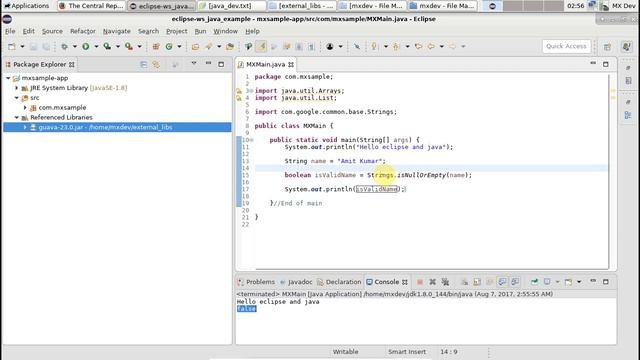This screenshot has height=360, width=640.
Task: Open the Project menu
Action: tap(177, 31)
